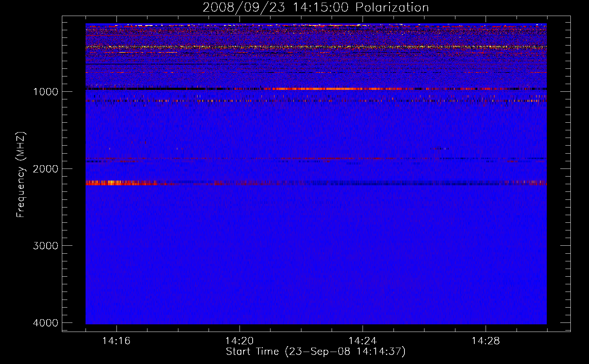Click the yellow speckled band near 400 MHz
The height and width of the screenshot is (364, 589).
(316, 47)
